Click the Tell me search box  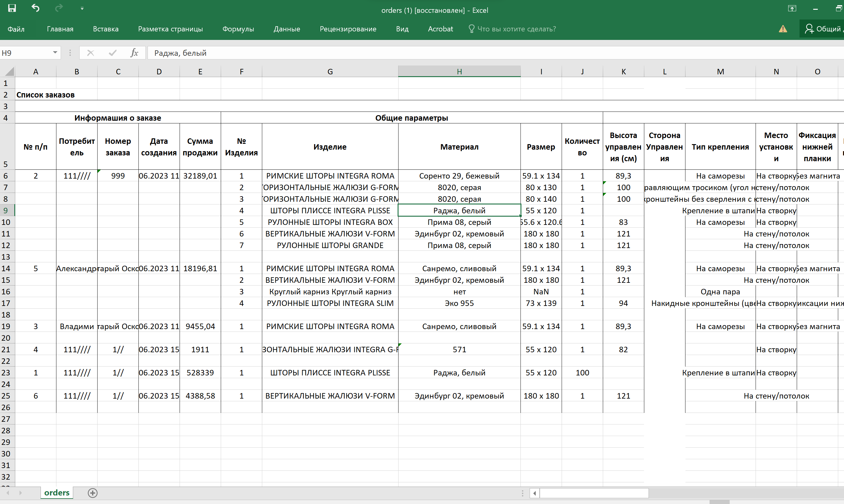[516, 29]
